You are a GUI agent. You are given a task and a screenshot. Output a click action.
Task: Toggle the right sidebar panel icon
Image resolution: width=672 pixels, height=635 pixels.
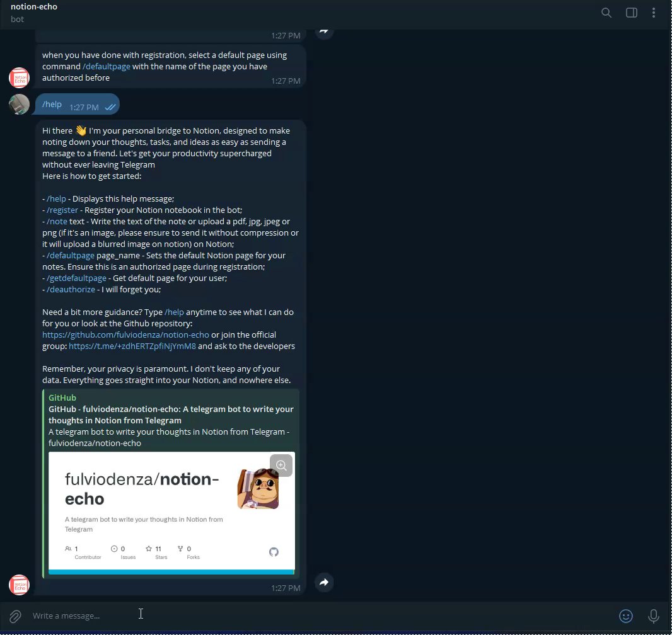631,13
